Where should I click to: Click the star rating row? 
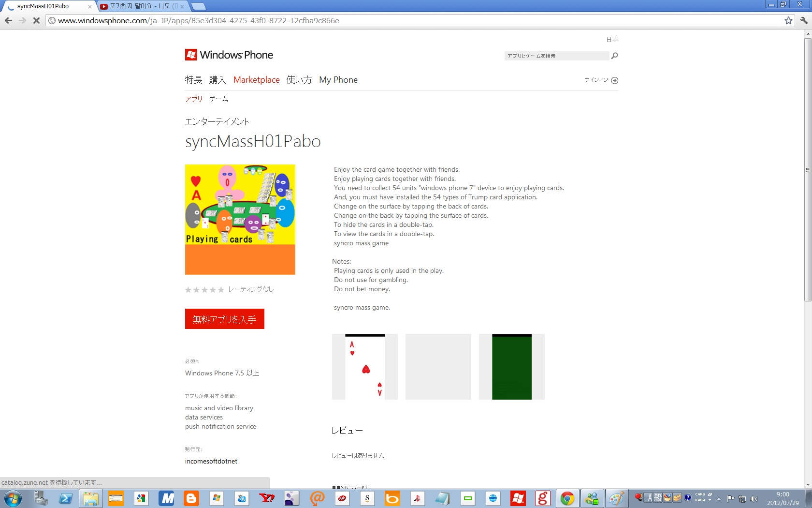(204, 290)
